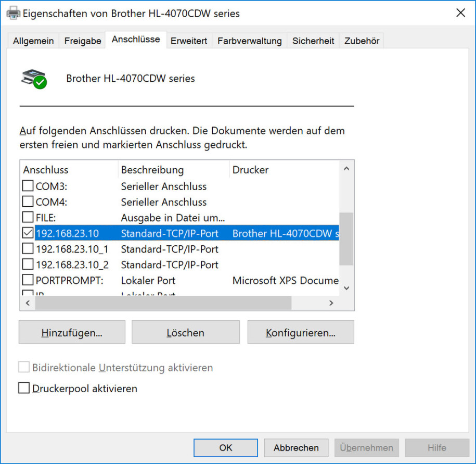This screenshot has width=476, height=464.
Task: Open the Zubehör tab
Action: click(362, 41)
